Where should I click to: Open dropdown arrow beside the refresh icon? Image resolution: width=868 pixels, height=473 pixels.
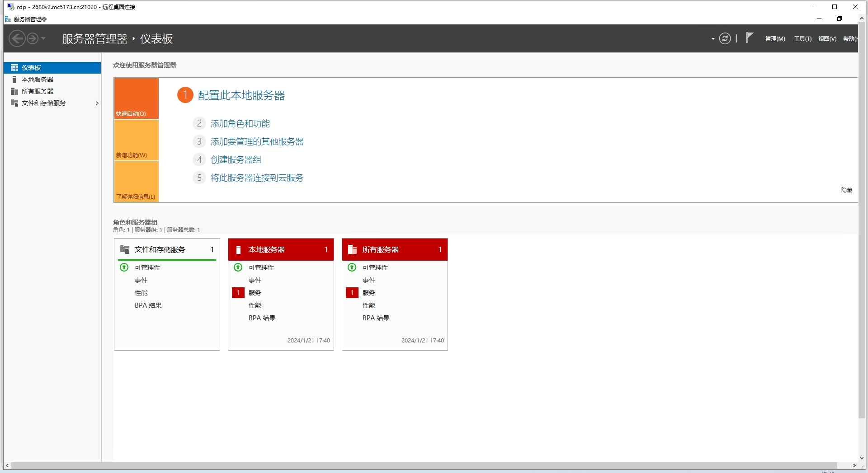713,39
